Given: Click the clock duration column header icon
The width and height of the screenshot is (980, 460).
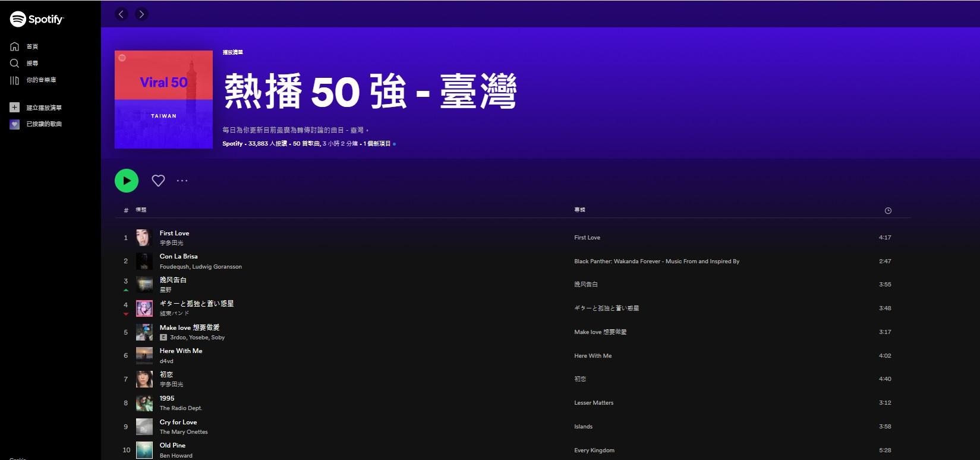Looking at the screenshot, I should pos(888,210).
